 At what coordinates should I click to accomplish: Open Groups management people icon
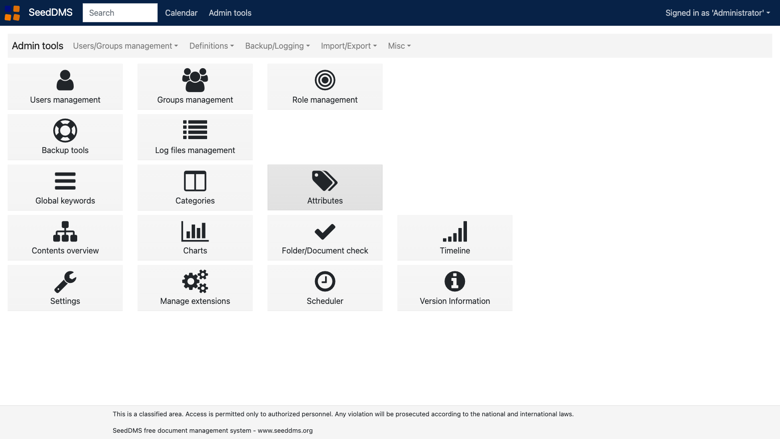[x=195, y=80]
